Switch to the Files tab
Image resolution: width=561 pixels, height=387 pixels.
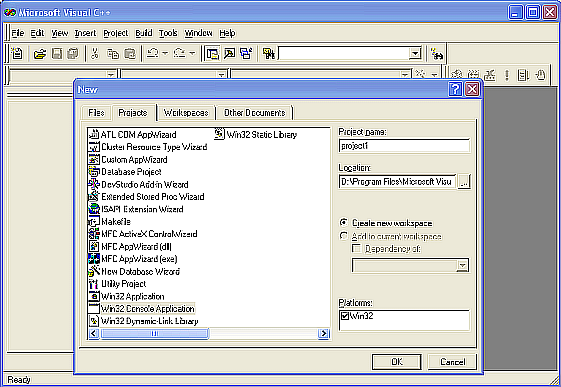point(96,113)
